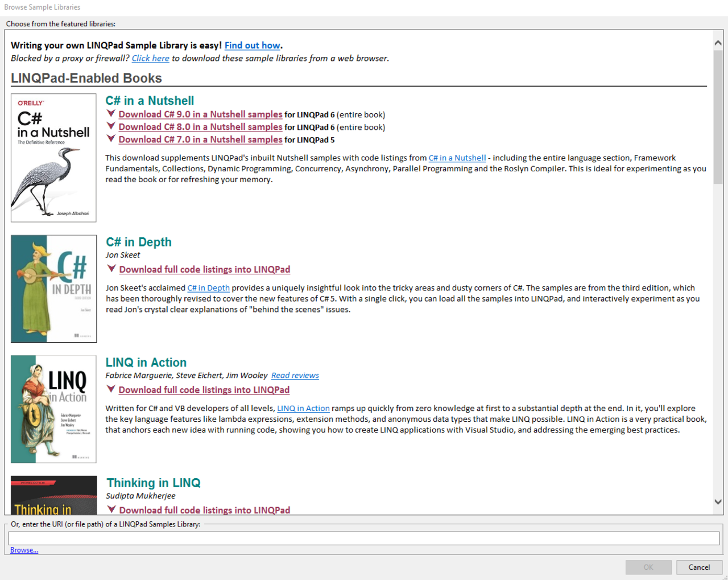Image resolution: width=728 pixels, height=580 pixels.
Task: Download Thinking in LINQ full code listings
Action: pyautogui.click(x=205, y=511)
